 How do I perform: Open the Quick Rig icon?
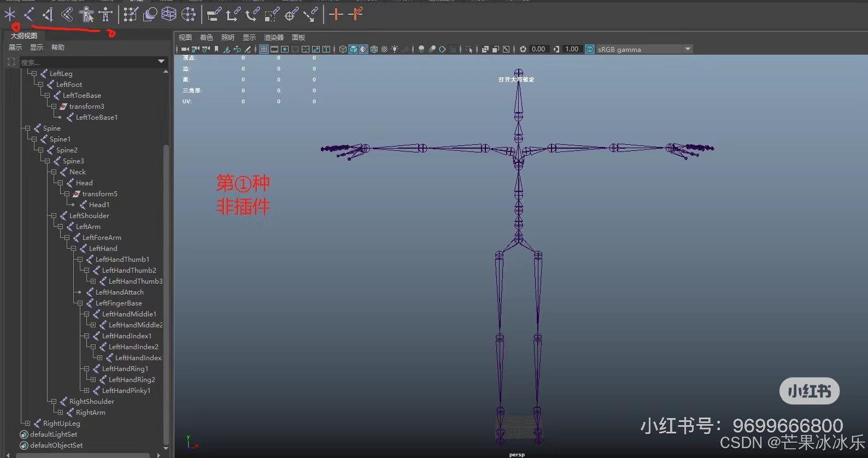(86, 15)
